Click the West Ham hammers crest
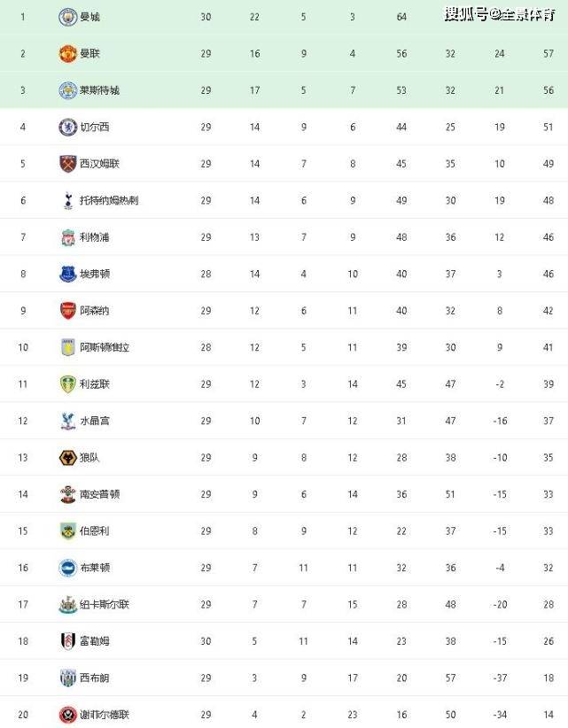Image resolution: width=568 pixels, height=728 pixels. pyautogui.click(x=68, y=164)
